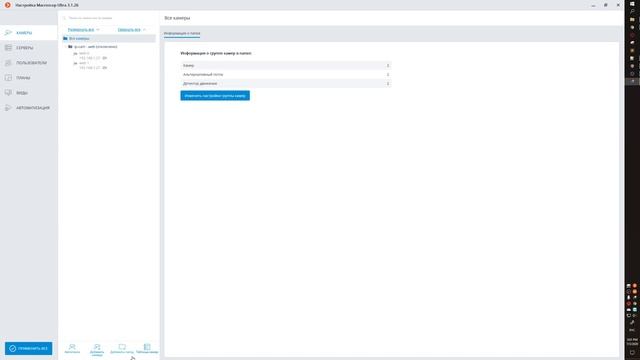Collapse the server folder tree node

(x=65, y=47)
